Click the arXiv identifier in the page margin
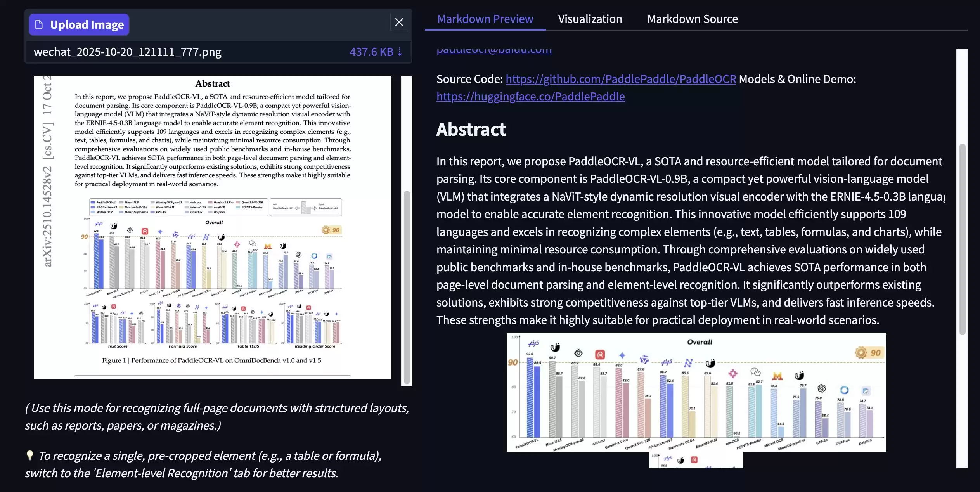 [x=47, y=172]
